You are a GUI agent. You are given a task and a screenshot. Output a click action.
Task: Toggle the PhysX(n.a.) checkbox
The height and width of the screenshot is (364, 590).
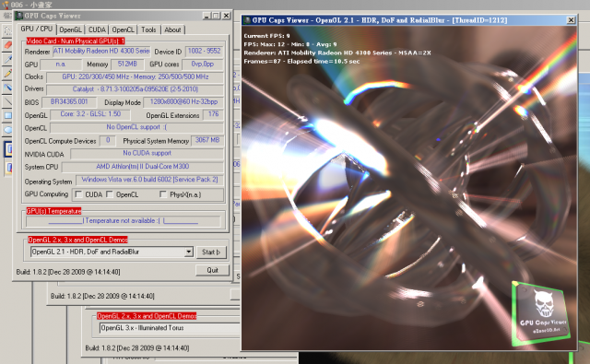(x=163, y=194)
